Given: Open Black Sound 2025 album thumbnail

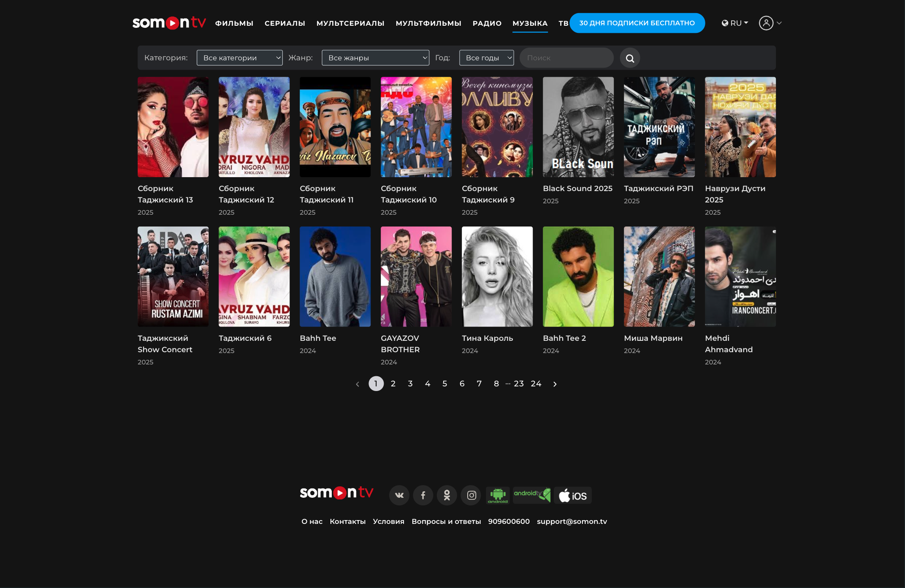Looking at the screenshot, I should 578,127.
